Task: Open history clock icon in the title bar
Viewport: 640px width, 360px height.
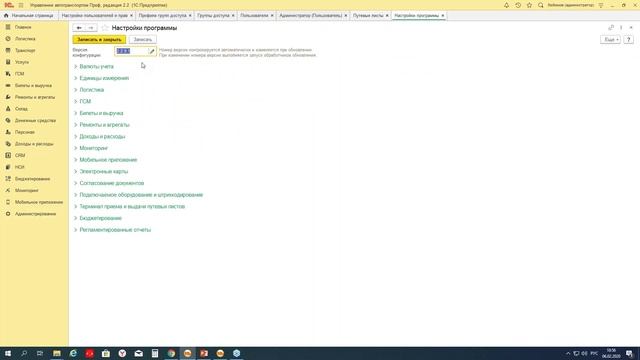Action: coord(518,5)
